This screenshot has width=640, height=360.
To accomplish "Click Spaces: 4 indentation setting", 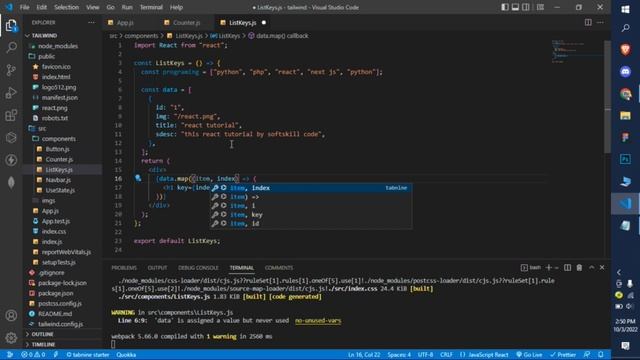I will pos(399,354).
